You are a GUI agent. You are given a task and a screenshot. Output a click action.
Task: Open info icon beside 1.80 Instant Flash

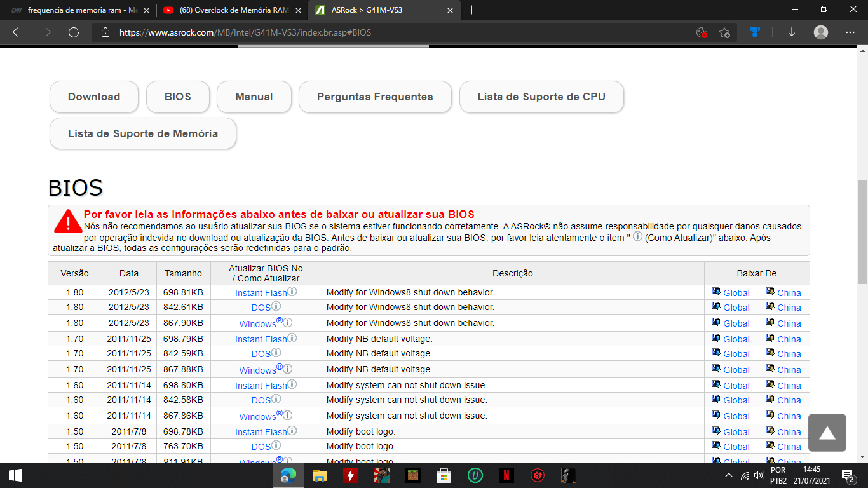pos(292,291)
